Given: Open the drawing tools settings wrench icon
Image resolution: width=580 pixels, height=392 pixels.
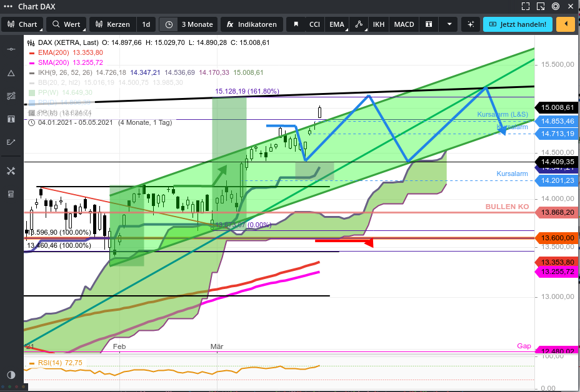Looking at the screenshot, I should [x=11, y=171].
